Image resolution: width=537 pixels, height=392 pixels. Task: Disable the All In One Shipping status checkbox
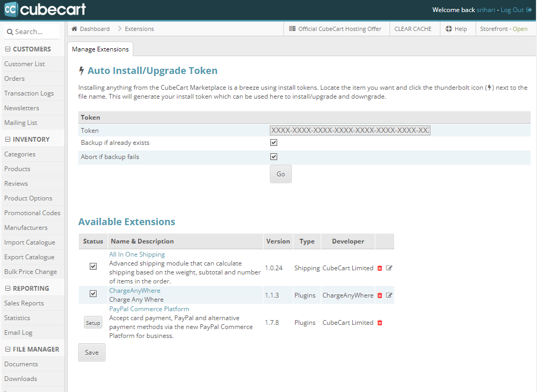click(93, 267)
